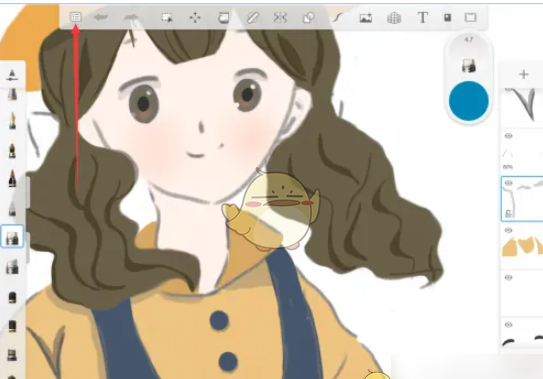
Task: Hide the orange clothing layer via eye
Action: 508,230
